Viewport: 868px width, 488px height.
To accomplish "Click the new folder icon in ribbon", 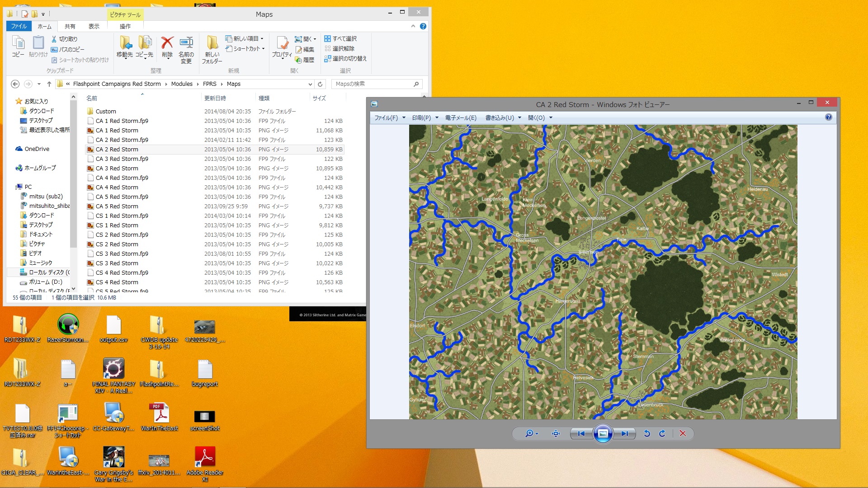I will click(x=212, y=50).
